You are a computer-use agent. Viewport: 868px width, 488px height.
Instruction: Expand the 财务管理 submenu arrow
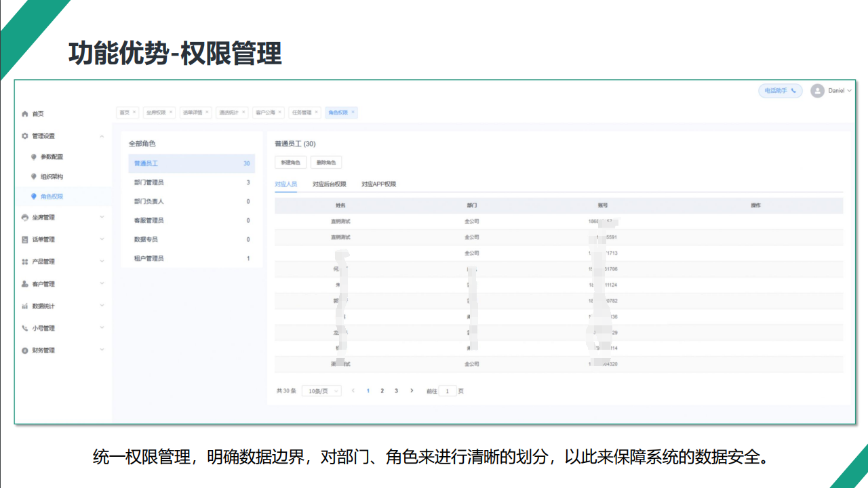click(x=102, y=350)
